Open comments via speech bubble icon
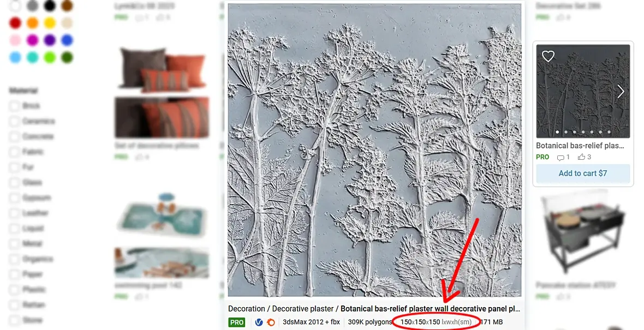This screenshot has height=330, width=644. tap(560, 157)
